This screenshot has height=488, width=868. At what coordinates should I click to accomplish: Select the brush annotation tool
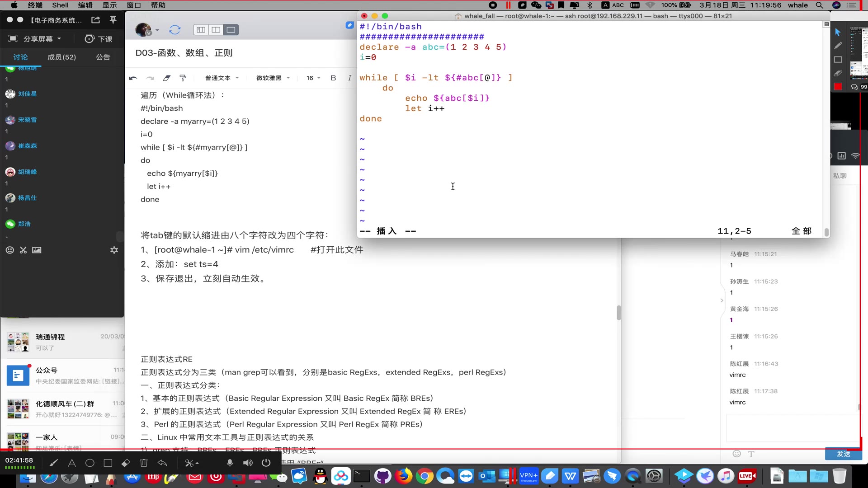(54, 463)
